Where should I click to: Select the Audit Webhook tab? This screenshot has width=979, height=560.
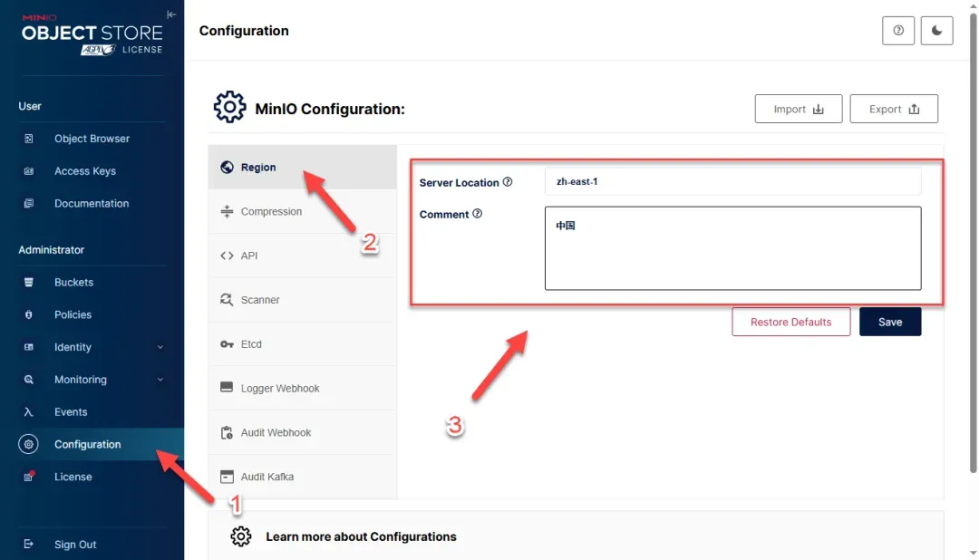coord(276,433)
